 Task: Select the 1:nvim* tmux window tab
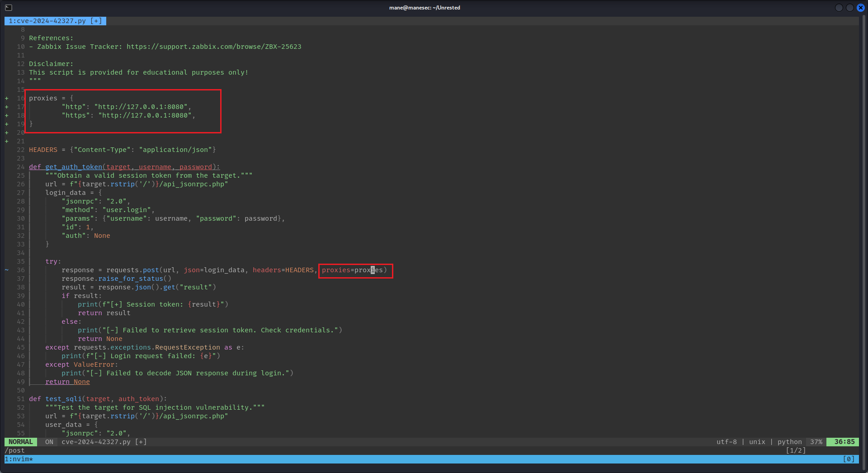[x=19, y=459]
